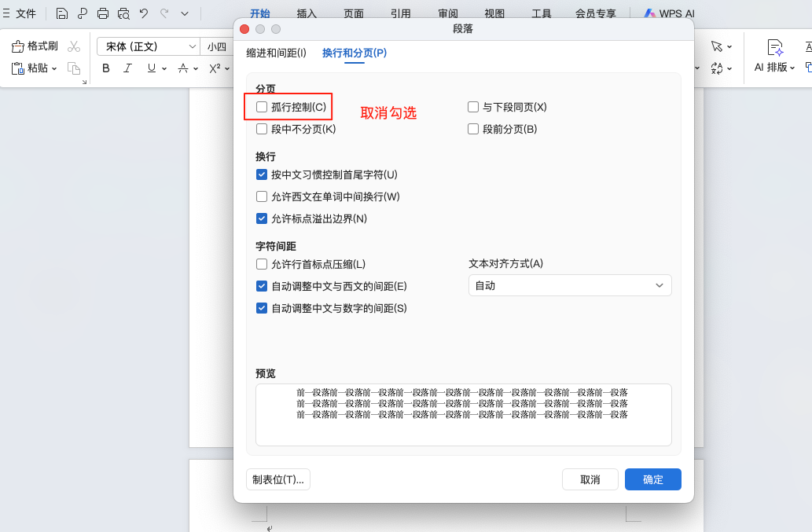Image resolution: width=812 pixels, height=532 pixels.
Task: Click the Bold formatting icon
Action: click(x=105, y=68)
